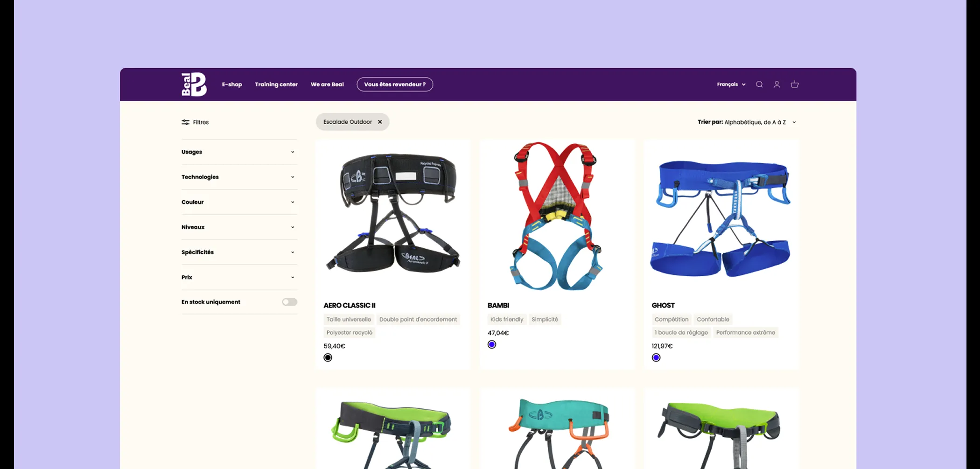Select the blue color swatch under Bambi
Screen dimensions: 980x469
point(492,344)
